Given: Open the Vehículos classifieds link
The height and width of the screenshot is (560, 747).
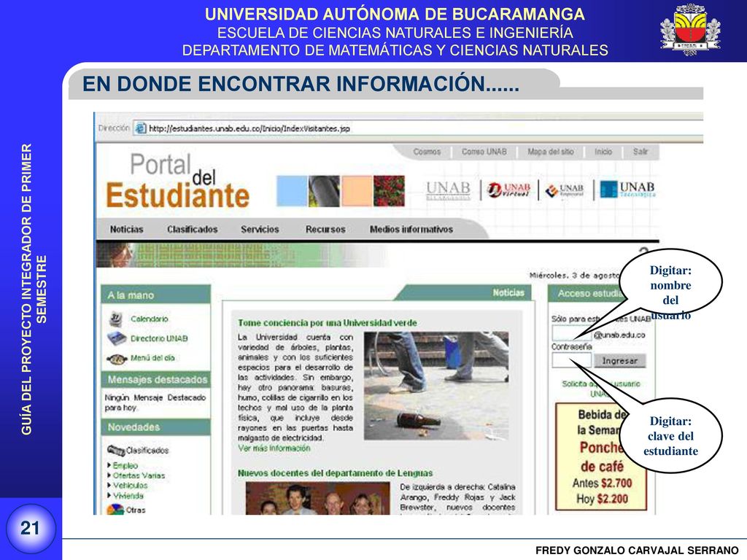Looking at the screenshot, I should point(130,486).
